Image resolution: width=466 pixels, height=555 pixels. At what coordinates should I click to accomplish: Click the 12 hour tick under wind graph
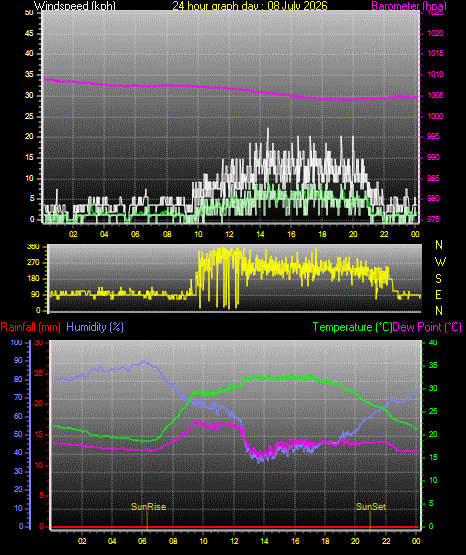(229, 234)
